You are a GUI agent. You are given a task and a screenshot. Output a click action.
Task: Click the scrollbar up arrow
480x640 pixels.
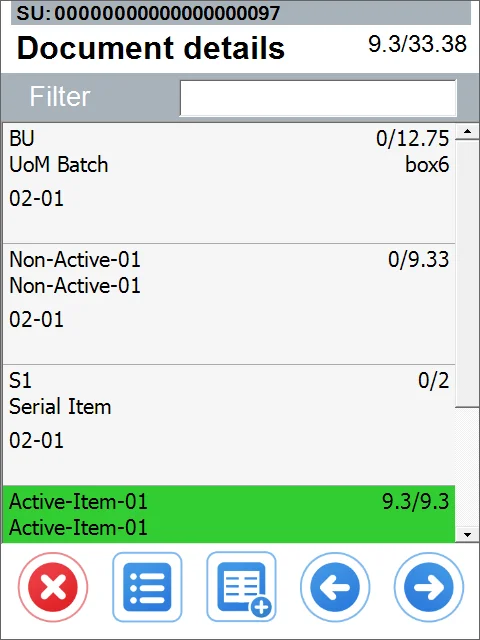coord(467,131)
